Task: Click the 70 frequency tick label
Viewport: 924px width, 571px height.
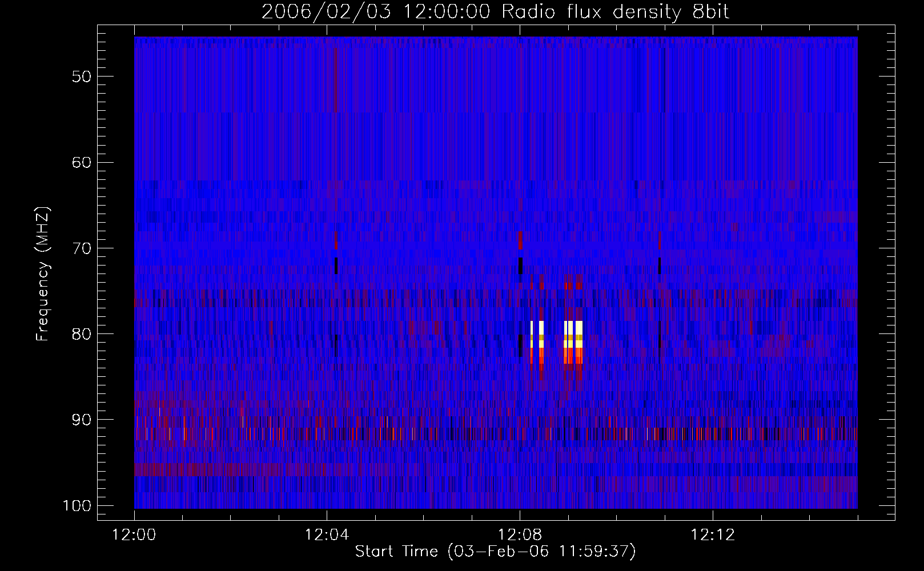Action: tap(82, 248)
